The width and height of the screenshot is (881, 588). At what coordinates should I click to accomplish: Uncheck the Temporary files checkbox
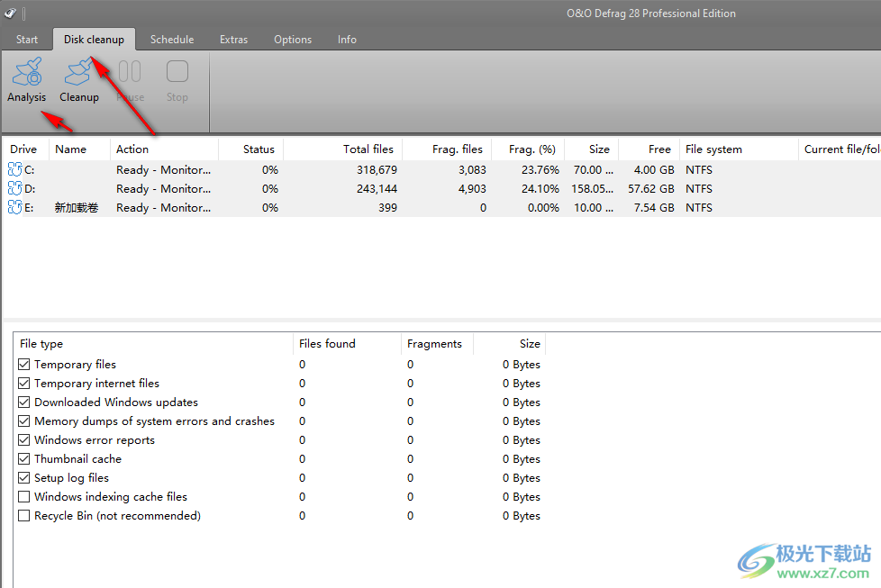tap(24, 365)
